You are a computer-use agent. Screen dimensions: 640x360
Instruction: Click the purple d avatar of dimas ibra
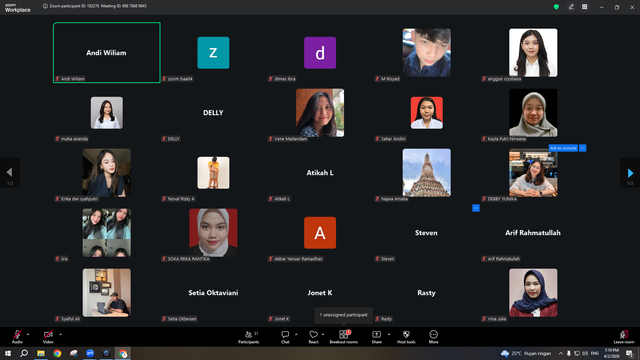click(x=320, y=53)
